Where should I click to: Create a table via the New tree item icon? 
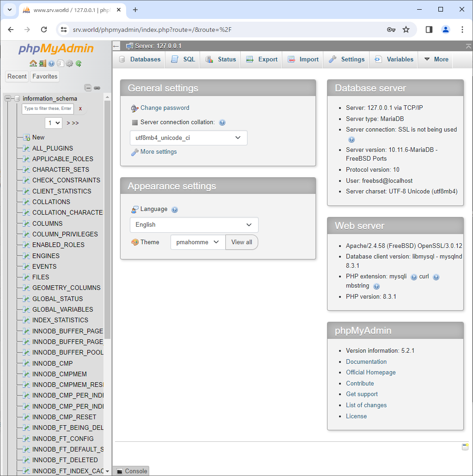25,137
